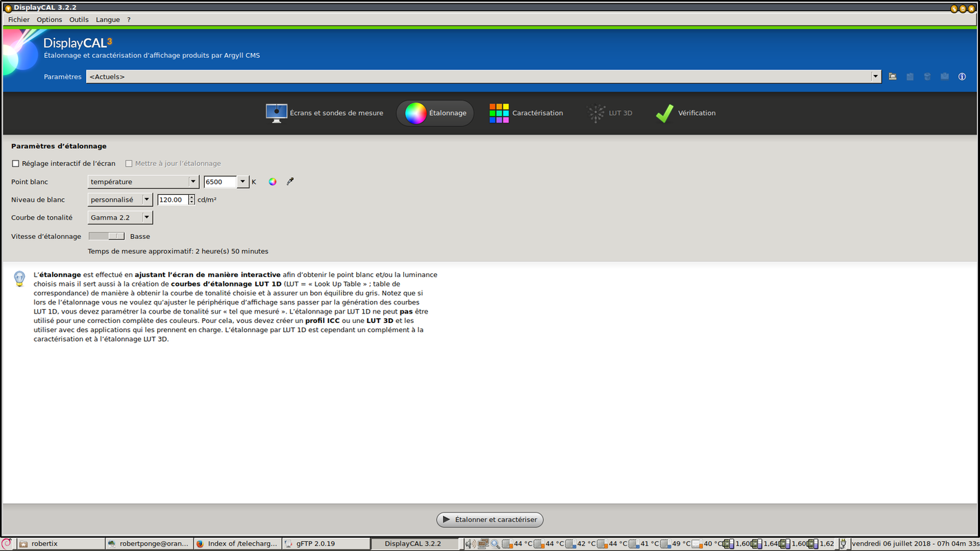Open the Outils menu
This screenshot has height=551, width=980.
pos(79,20)
